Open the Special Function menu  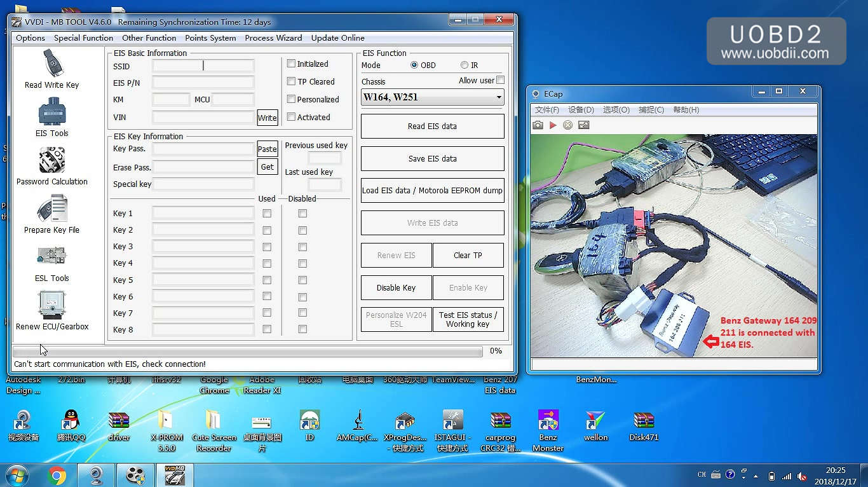click(x=83, y=38)
